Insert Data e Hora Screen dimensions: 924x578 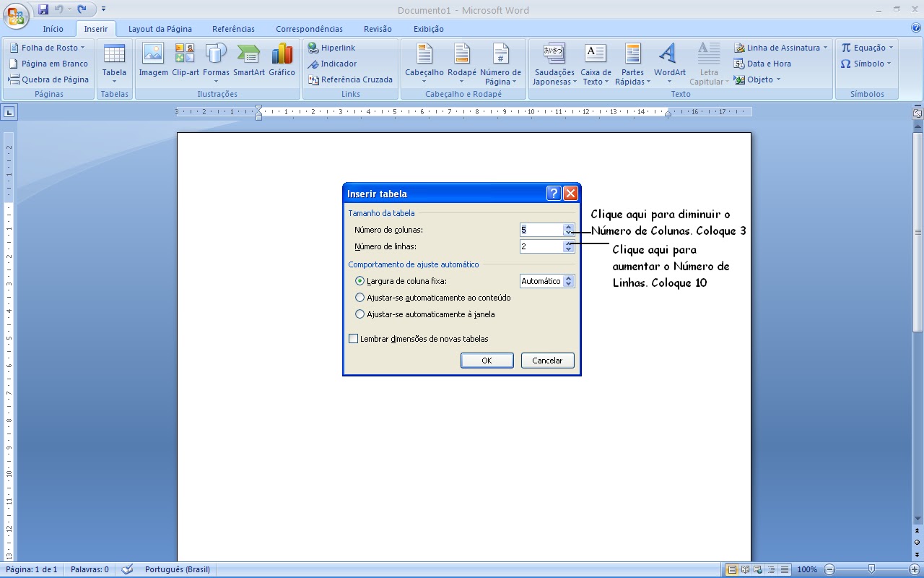[762, 64]
